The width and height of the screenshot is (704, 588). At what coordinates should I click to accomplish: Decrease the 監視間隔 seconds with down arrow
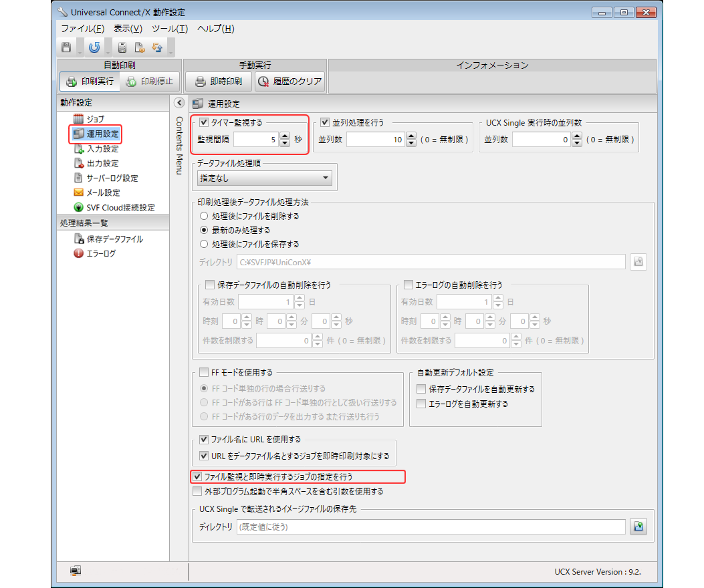285,143
